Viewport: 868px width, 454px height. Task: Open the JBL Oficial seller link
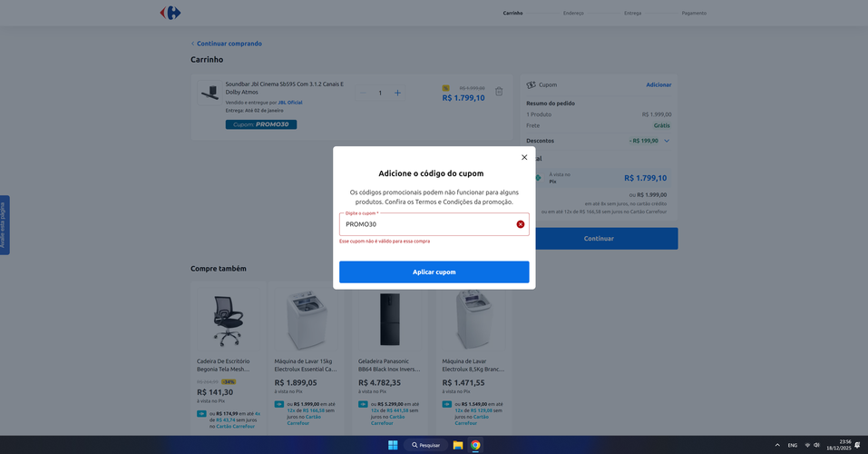pyautogui.click(x=290, y=103)
